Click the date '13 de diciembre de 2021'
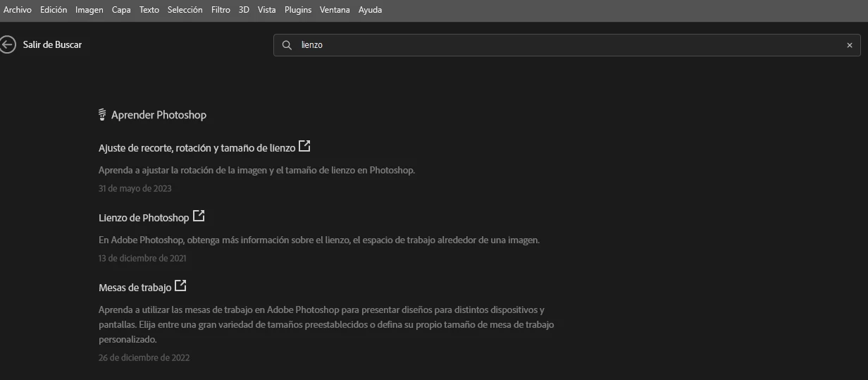This screenshot has height=380, width=868. point(142,258)
